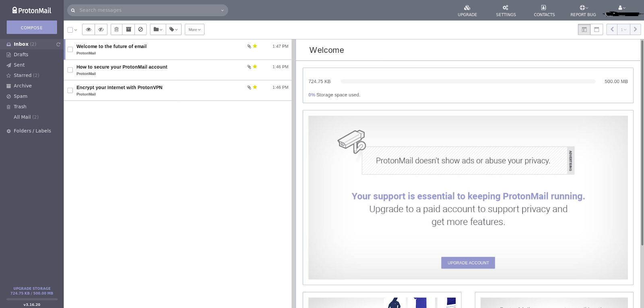Screen dimensions: 644x308
Task: Open Settings in the top navigation
Action: pyautogui.click(x=506, y=10)
